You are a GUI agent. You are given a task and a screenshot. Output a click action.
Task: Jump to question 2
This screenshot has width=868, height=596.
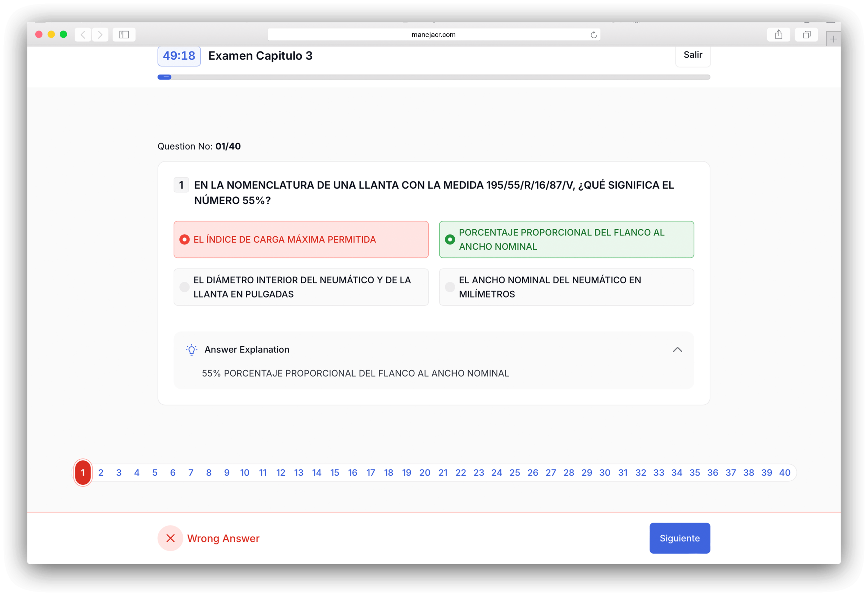[x=101, y=473]
